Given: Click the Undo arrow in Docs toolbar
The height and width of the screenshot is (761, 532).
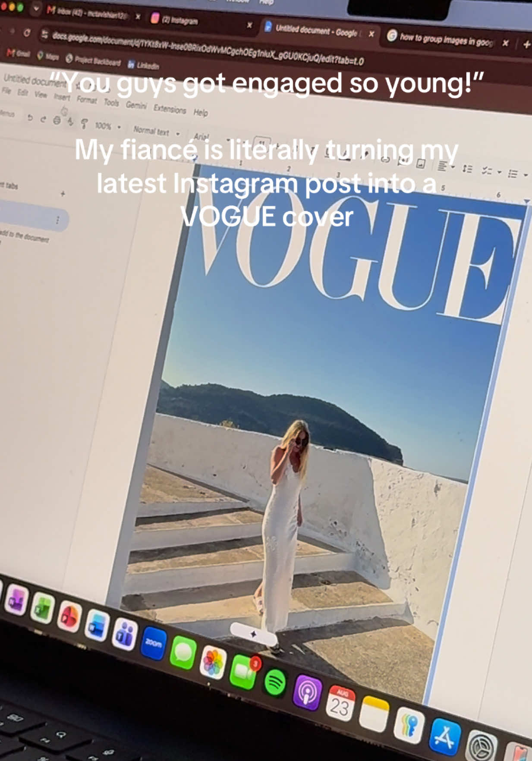Looking at the screenshot, I should pos(30,118).
